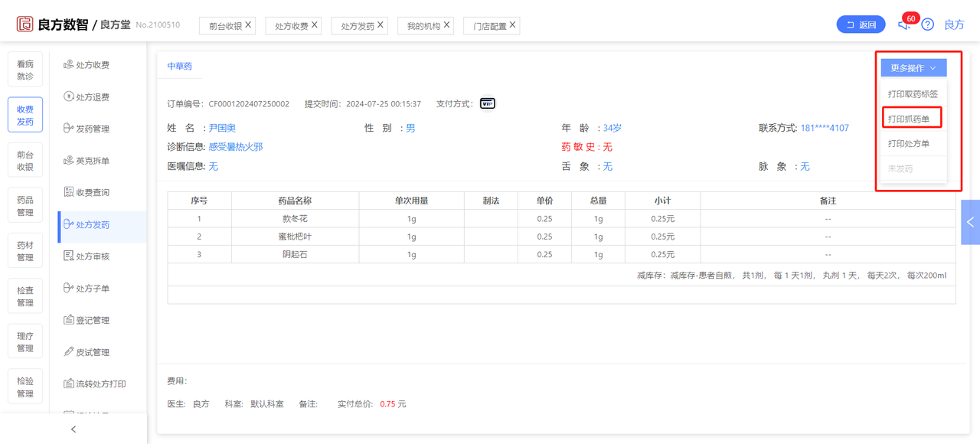The width and height of the screenshot is (980, 444).
Task: Click the submission time 2024-07-25 00:15:37
Action: point(384,104)
